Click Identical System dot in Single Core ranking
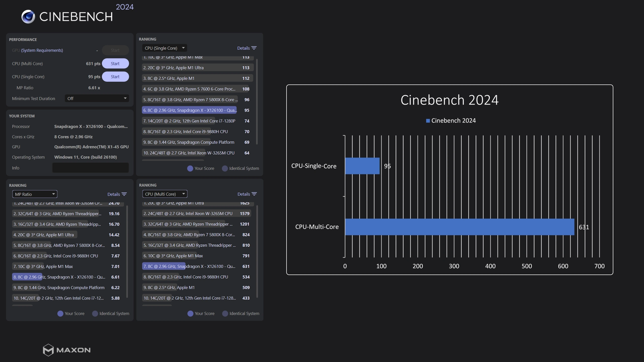 (x=225, y=168)
